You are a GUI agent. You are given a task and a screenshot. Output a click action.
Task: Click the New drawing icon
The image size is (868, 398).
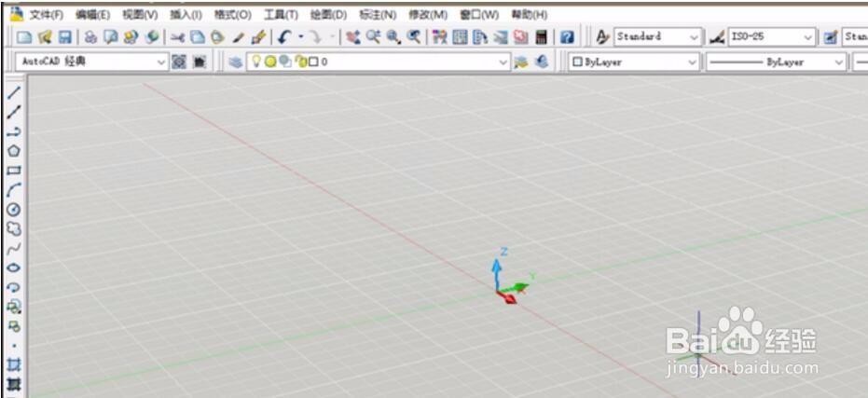tap(23, 37)
